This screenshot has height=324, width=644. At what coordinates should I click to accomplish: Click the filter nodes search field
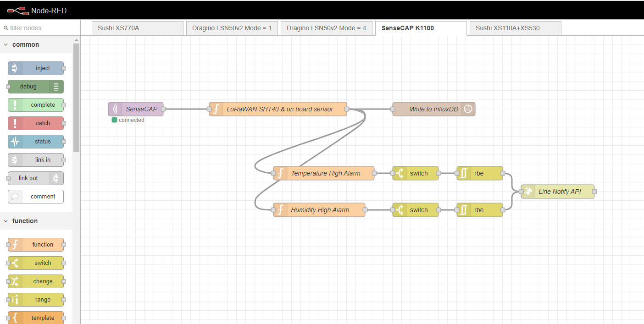point(40,28)
